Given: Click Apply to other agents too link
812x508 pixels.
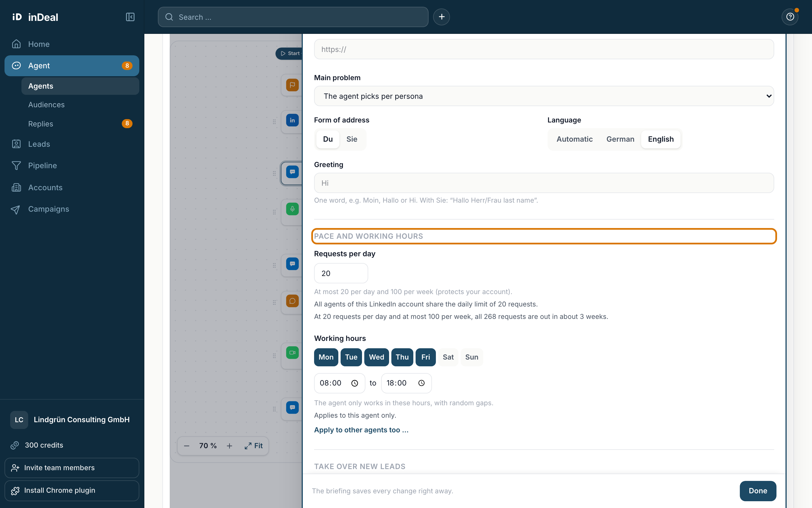Looking at the screenshot, I should (x=361, y=430).
